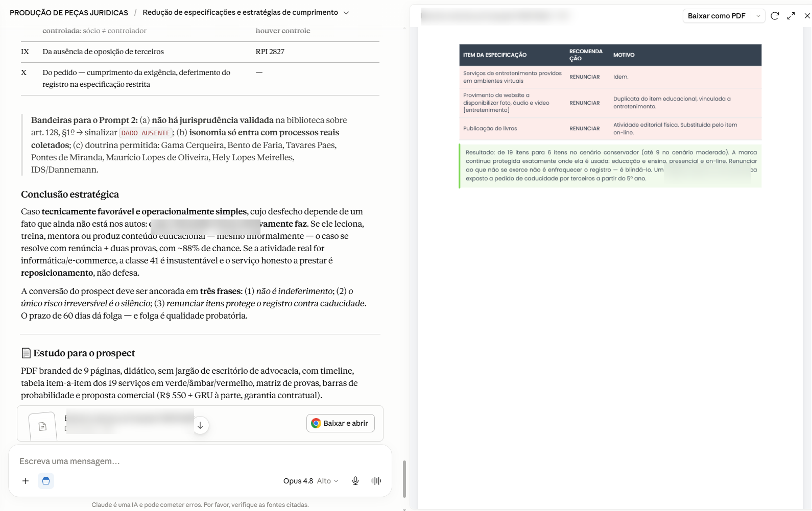
Task: Click row IX Da ausência de oposição de terceiros
Action: [200, 52]
